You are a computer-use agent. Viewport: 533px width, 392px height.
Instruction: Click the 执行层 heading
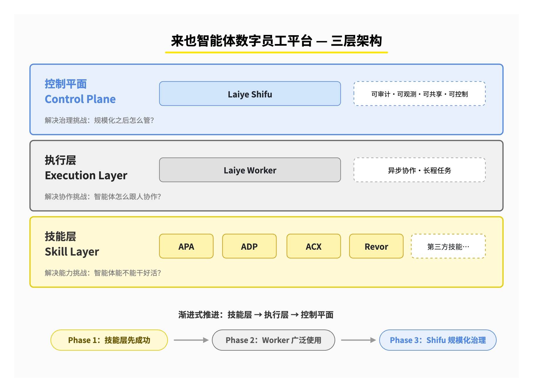point(60,160)
